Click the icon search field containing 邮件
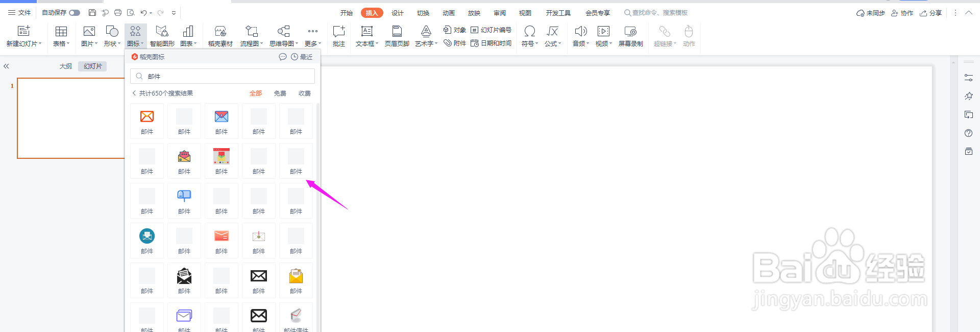 pyautogui.click(x=223, y=76)
